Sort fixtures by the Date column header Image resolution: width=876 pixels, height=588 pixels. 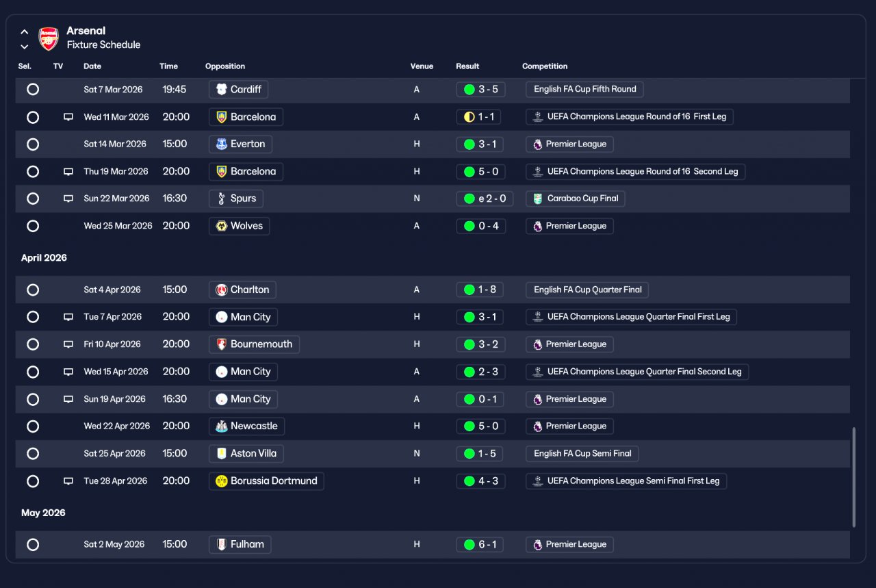[92, 66]
